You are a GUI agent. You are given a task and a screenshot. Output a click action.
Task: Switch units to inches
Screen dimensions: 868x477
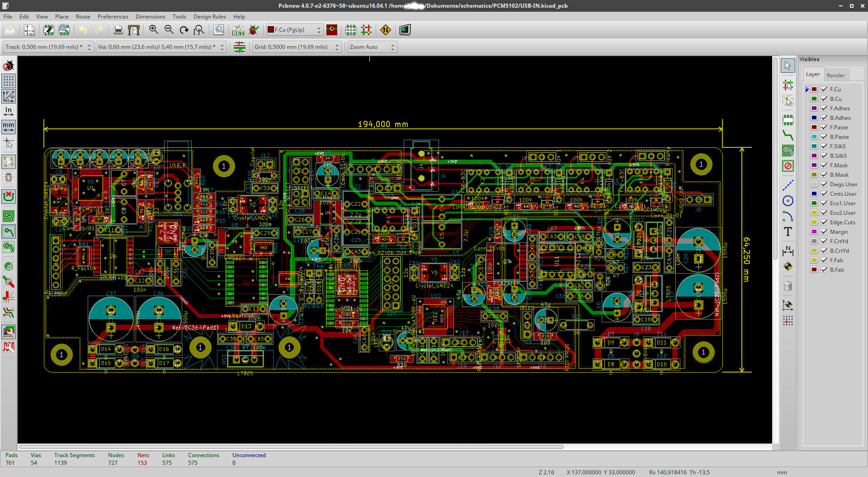click(x=9, y=112)
